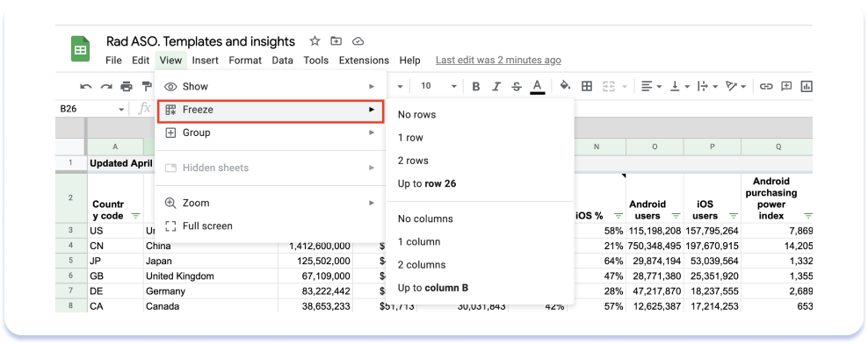
Task: Select No rows freeze option
Action: [480, 114]
